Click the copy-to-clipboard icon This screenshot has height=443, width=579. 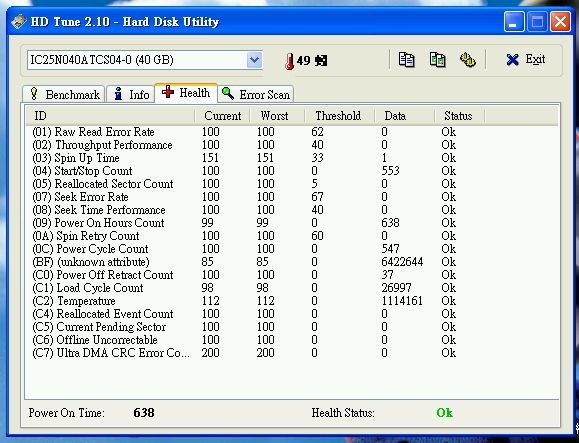[x=406, y=59]
